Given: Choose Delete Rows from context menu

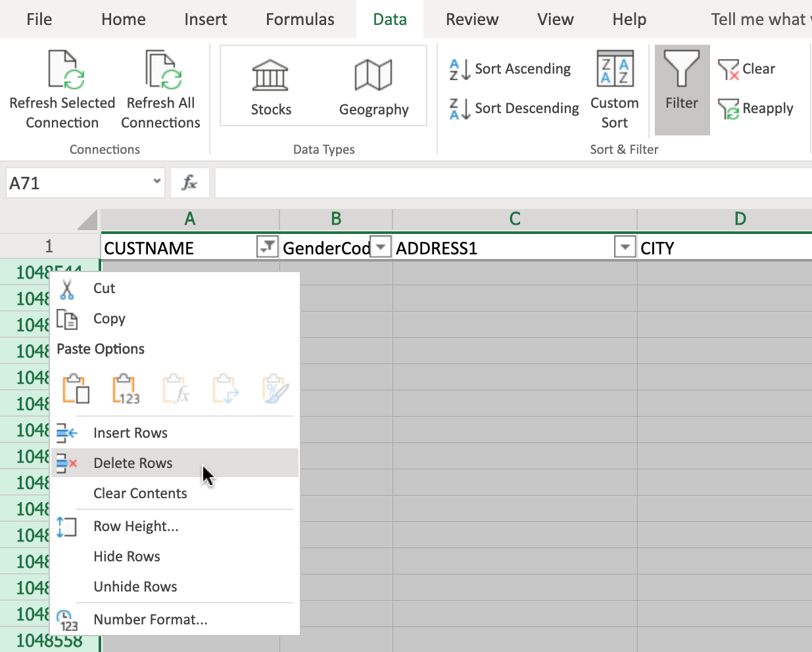Looking at the screenshot, I should pyautogui.click(x=133, y=463).
